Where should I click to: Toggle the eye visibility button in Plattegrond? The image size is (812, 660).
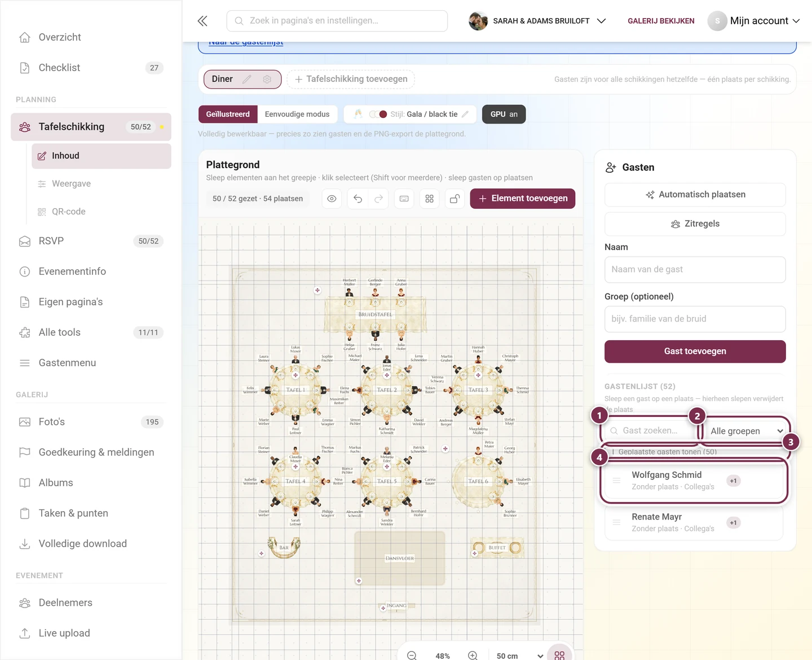click(x=332, y=199)
